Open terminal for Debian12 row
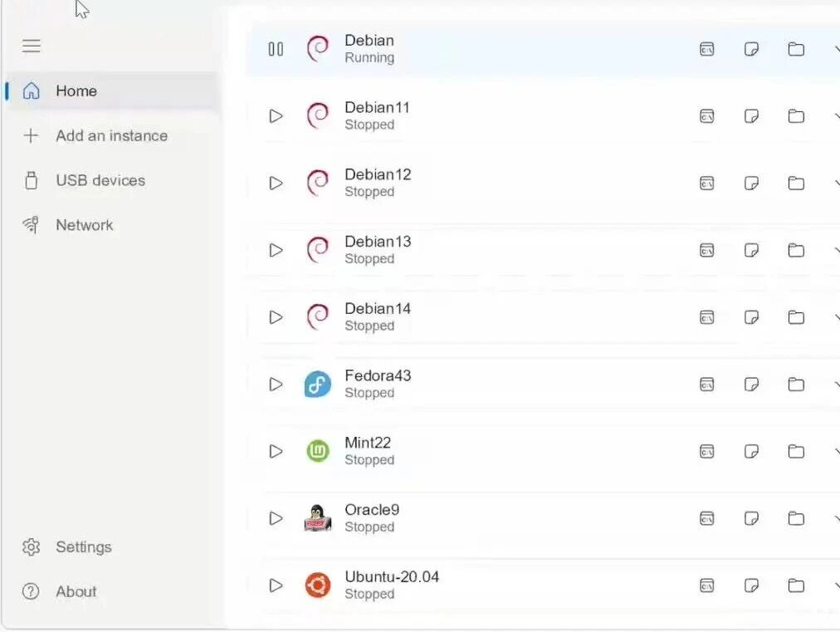Image resolution: width=840 pixels, height=632 pixels. [x=706, y=184]
